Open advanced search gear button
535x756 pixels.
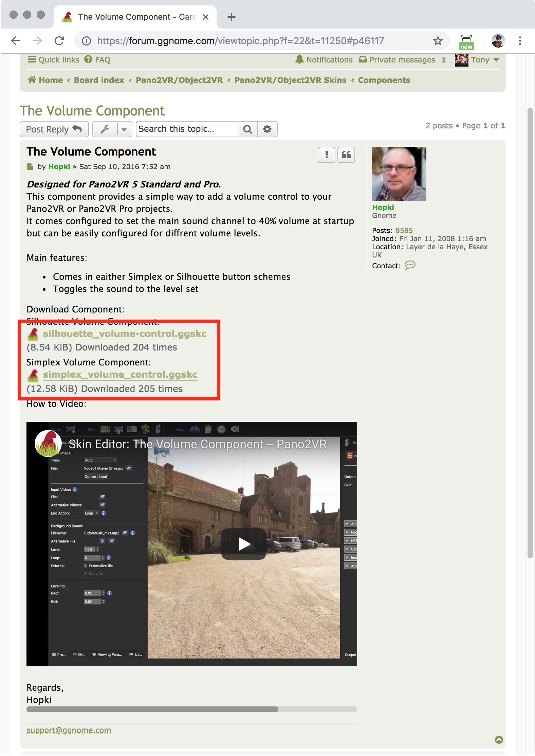[267, 129]
